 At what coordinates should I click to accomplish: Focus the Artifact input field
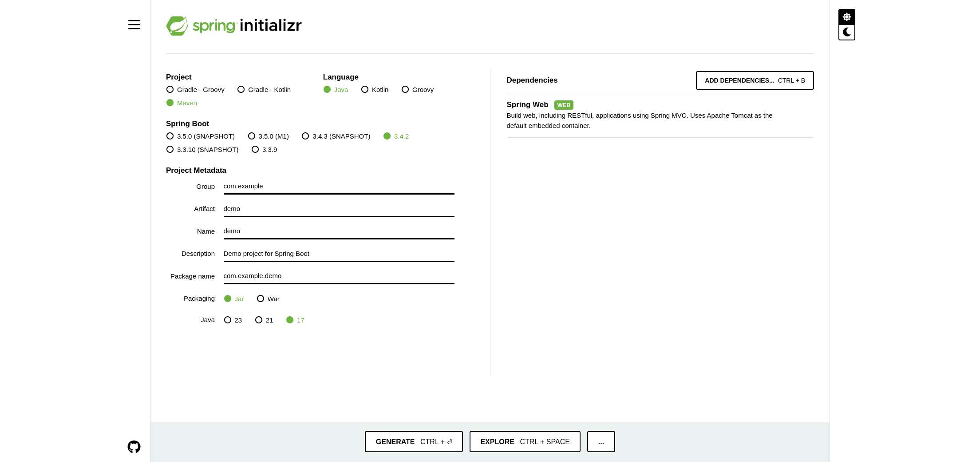pos(339,209)
